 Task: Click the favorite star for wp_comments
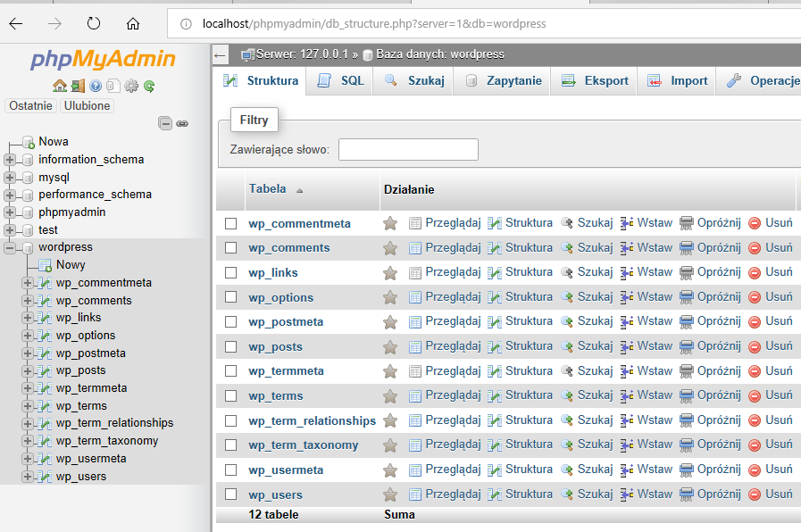[390, 248]
